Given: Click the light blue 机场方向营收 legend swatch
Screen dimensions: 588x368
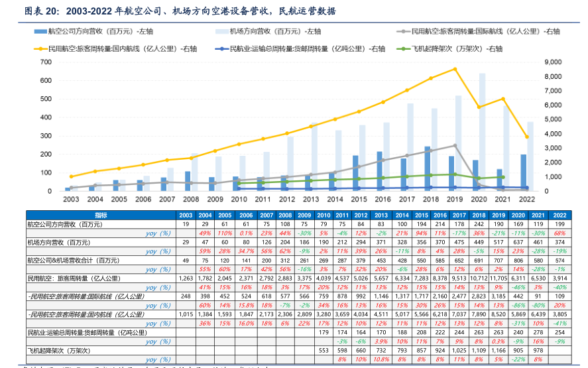Looking at the screenshot, I should (221, 31).
